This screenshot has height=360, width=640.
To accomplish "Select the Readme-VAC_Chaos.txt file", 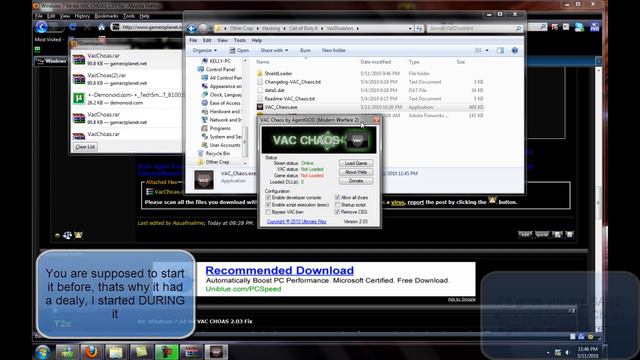I will click(x=289, y=99).
